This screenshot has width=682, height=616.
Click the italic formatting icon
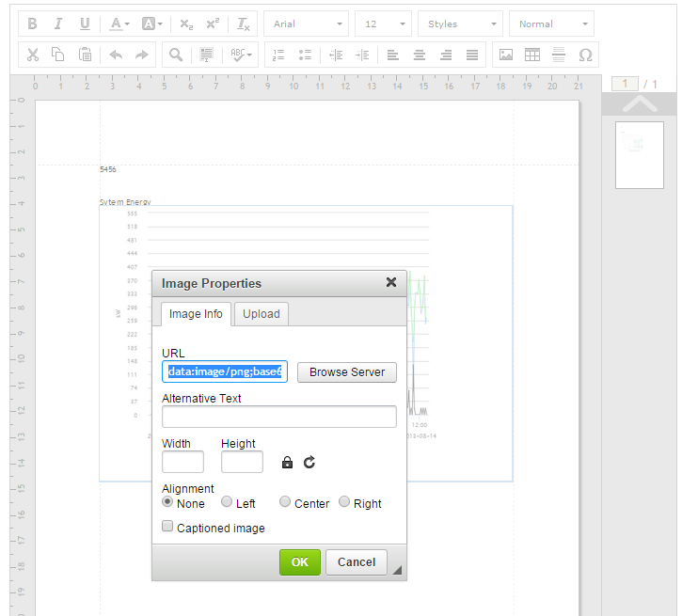pos(58,24)
